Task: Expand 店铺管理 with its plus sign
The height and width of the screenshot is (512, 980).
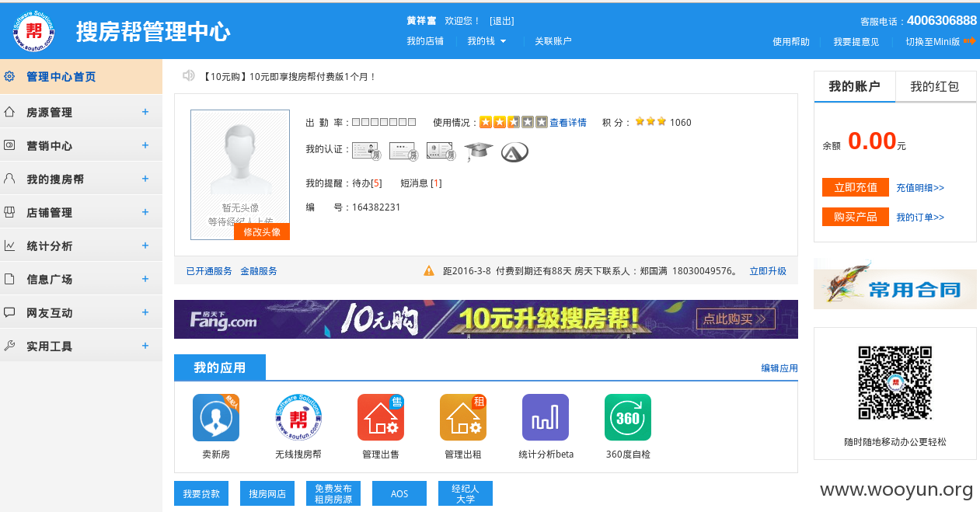Action: (145, 212)
